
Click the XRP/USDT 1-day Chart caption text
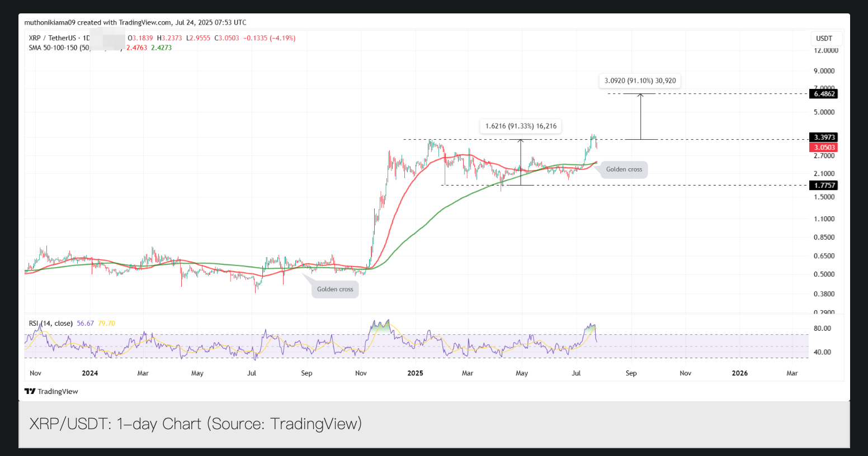click(x=195, y=424)
